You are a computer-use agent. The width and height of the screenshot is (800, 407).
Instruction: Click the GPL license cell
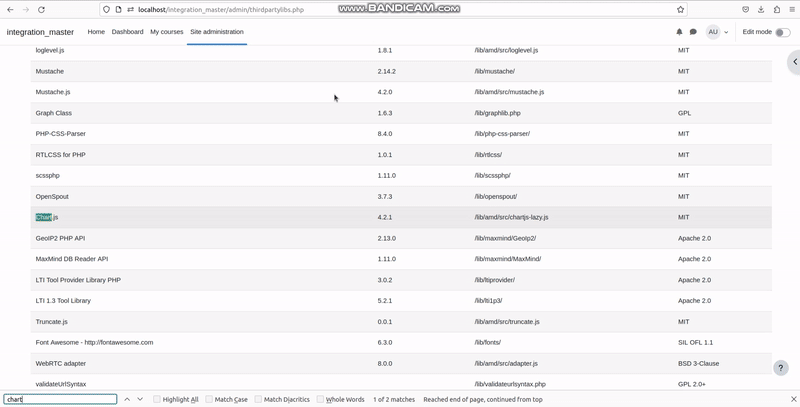pyautogui.click(x=684, y=113)
